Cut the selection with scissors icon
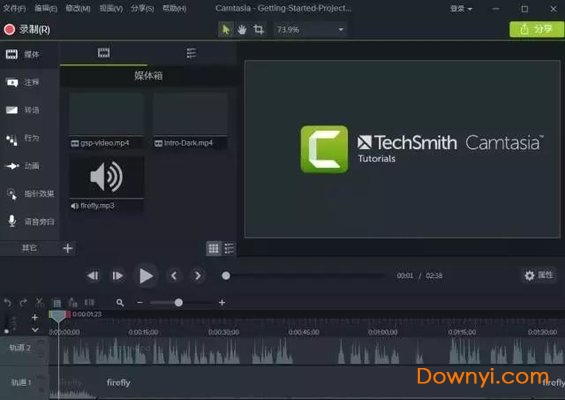Viewport: 565px width, 400px height. click(40, 302)
